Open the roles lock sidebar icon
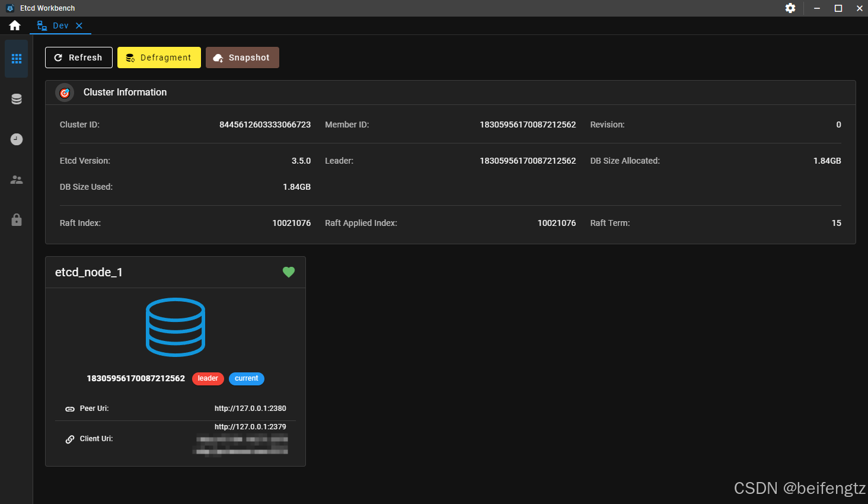Viewport: 868px width, 504px height. tap(17, 220)
